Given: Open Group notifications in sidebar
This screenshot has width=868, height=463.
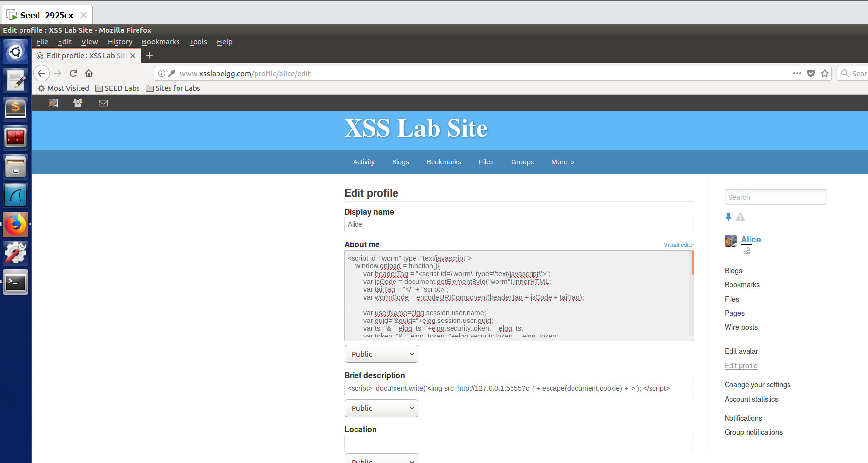Looking at the screenshot, I should tap(753, 432).
